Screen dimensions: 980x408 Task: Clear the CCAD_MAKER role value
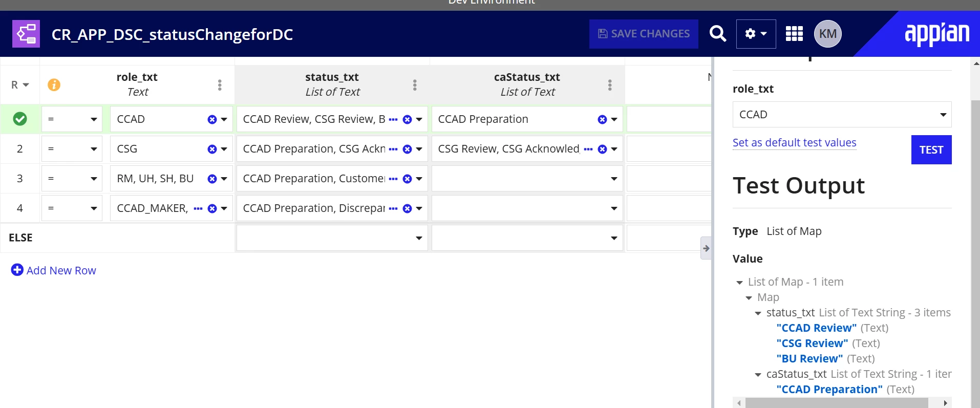coord(212,208)
